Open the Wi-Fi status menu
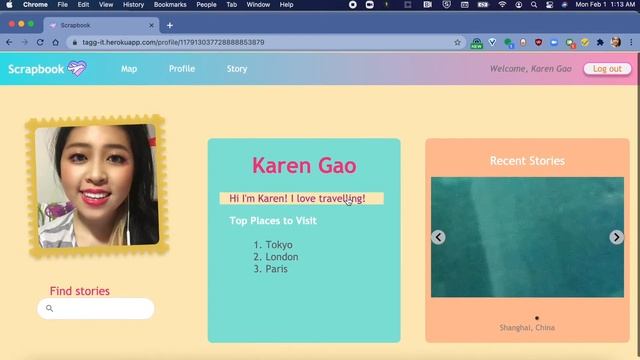This screenshot has width=640, height=360. (x=502, y=5)
